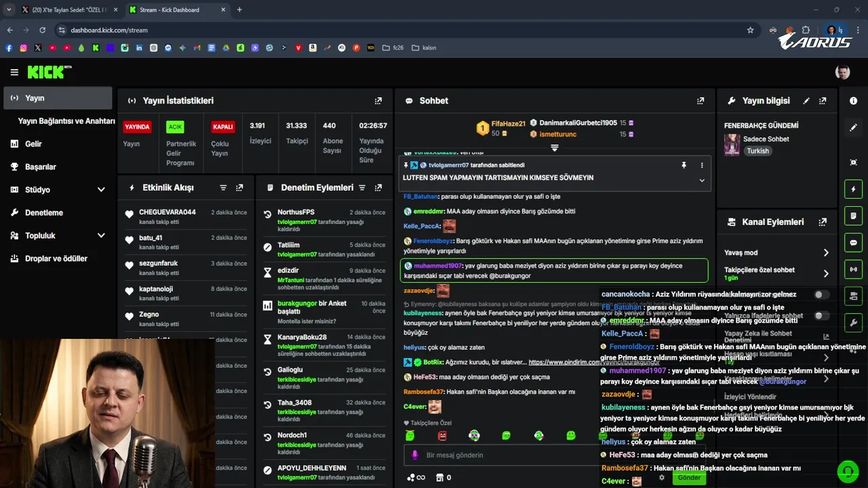This screenshot has height=488, width=868.
Task: Click the document icon in the right sidebar
Action: [853, 216]
